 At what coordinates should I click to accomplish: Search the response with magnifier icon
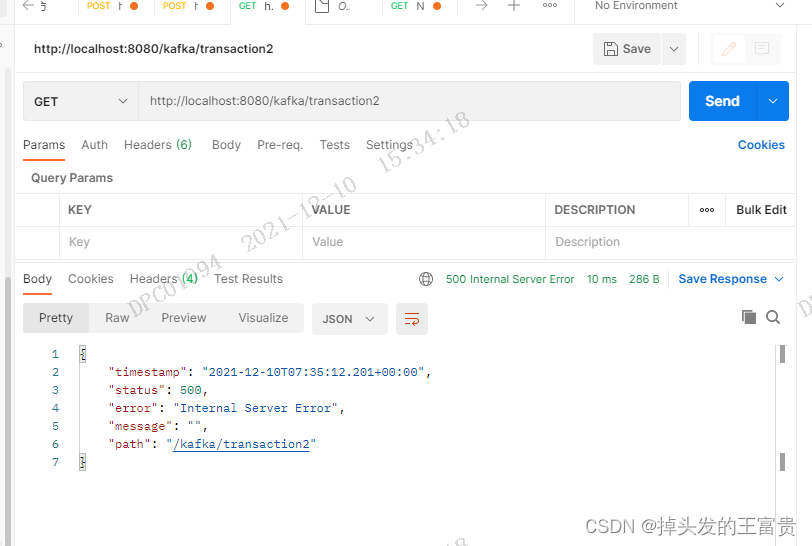[773, 317]
